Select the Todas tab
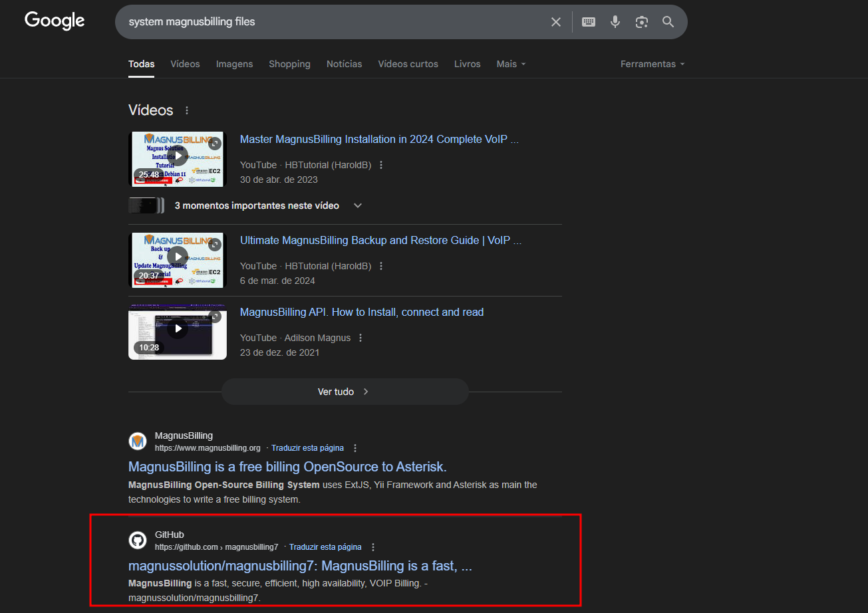 click(x=142, y=64)
